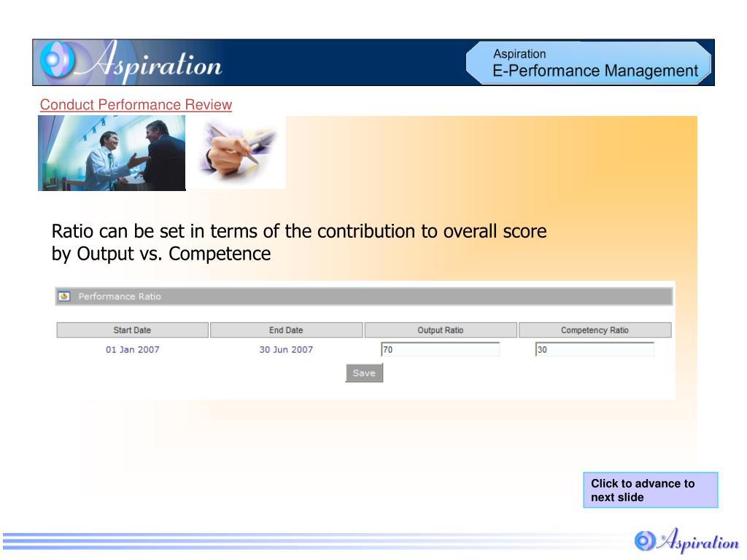Click the Performance Ratio panel icon
The height and width of the screenshot is (560, 747).
(64, 297)
